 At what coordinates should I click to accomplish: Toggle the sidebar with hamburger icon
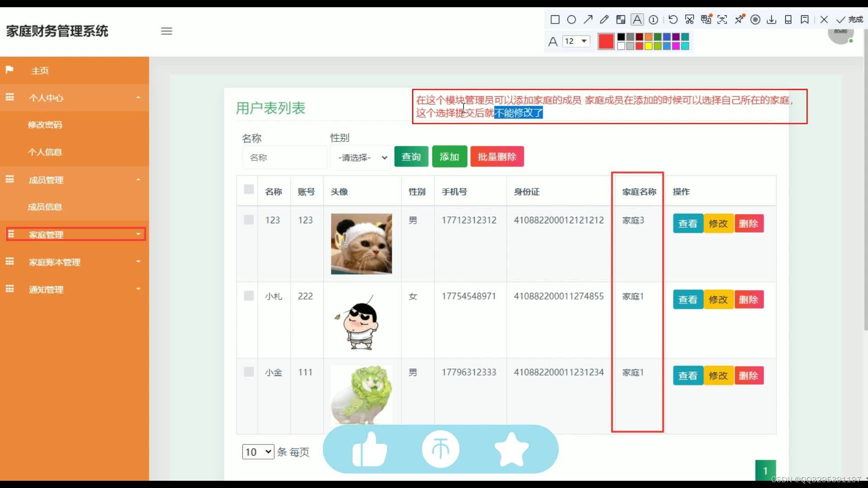(166, 31)
